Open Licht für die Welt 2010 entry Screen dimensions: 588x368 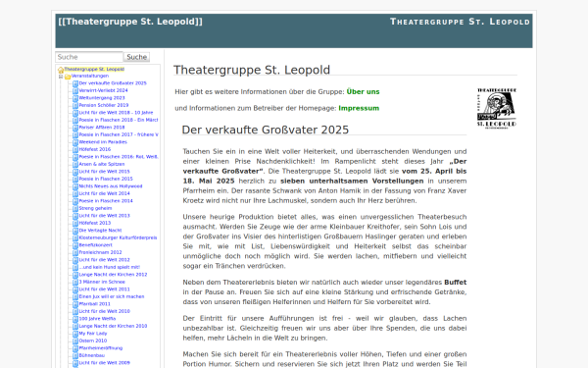point(104,311)
